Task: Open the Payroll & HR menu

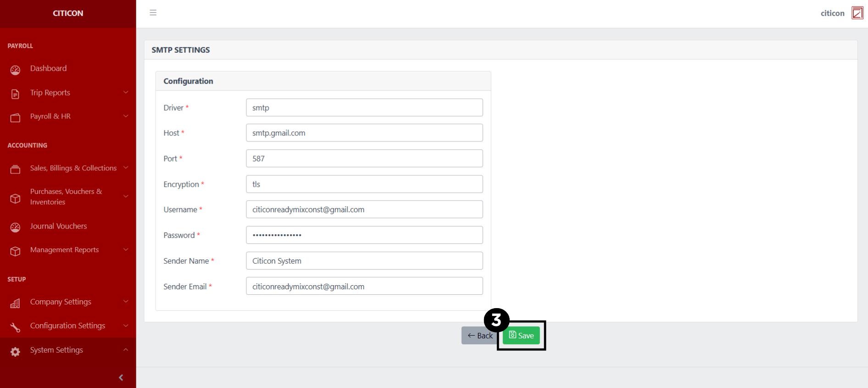Action: click(68, 116)
